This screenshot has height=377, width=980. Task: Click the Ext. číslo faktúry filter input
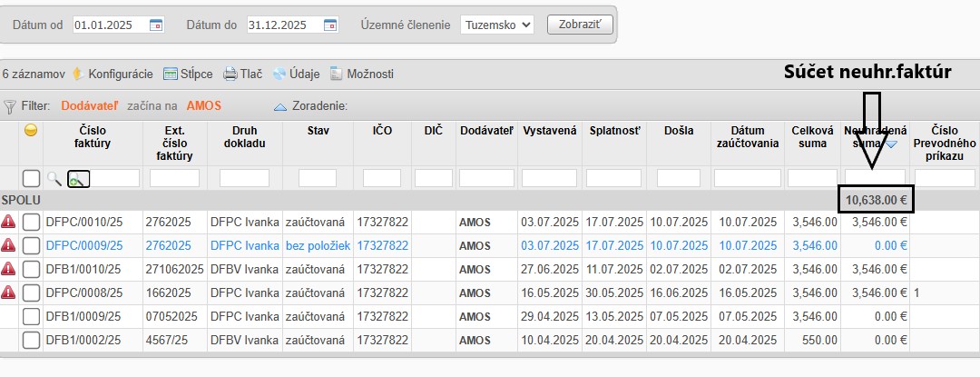174,178
